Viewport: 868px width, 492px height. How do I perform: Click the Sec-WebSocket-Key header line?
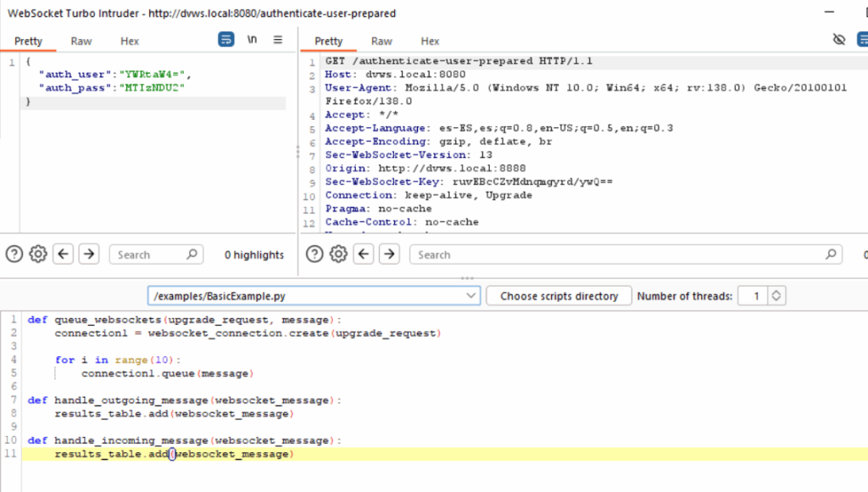point(469,182)
